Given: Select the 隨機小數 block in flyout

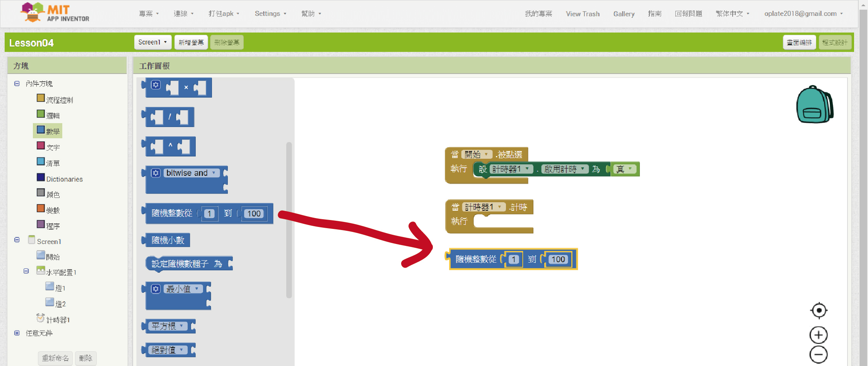Looking at the screenshot, I should 166,240.
